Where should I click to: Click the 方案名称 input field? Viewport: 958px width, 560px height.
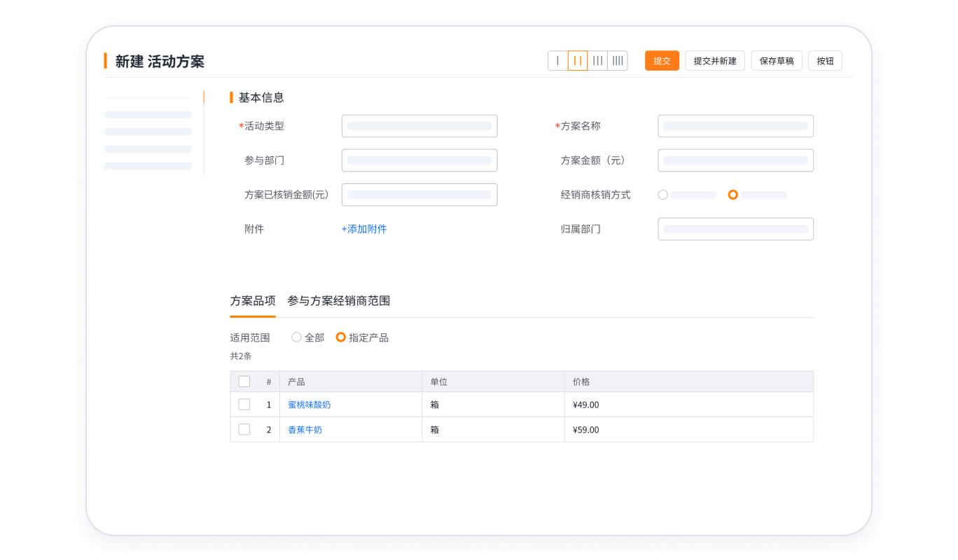(x=735, y=126)
